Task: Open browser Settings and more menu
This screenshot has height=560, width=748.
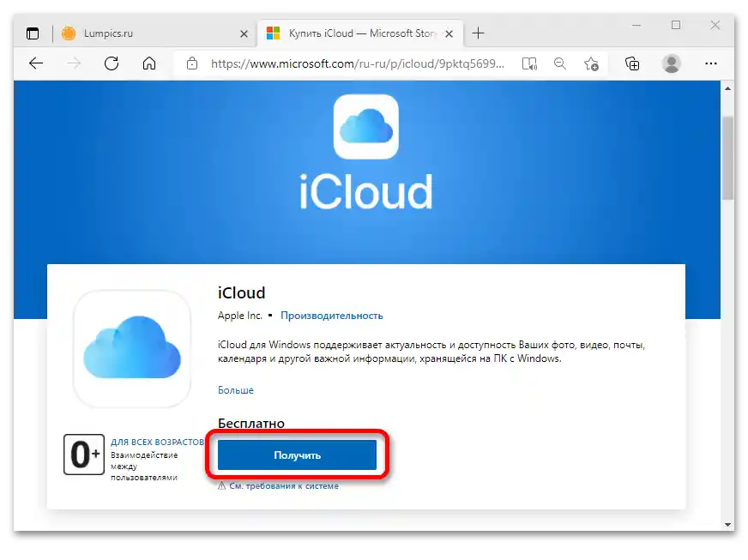Action: coord(711,63)
